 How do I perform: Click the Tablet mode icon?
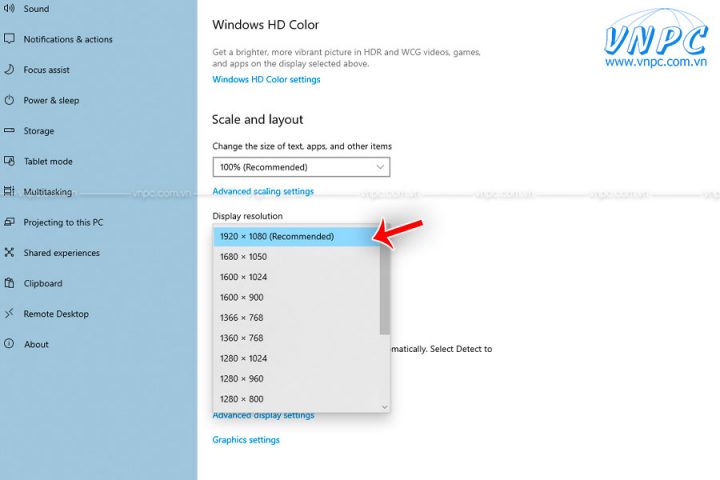9,162
